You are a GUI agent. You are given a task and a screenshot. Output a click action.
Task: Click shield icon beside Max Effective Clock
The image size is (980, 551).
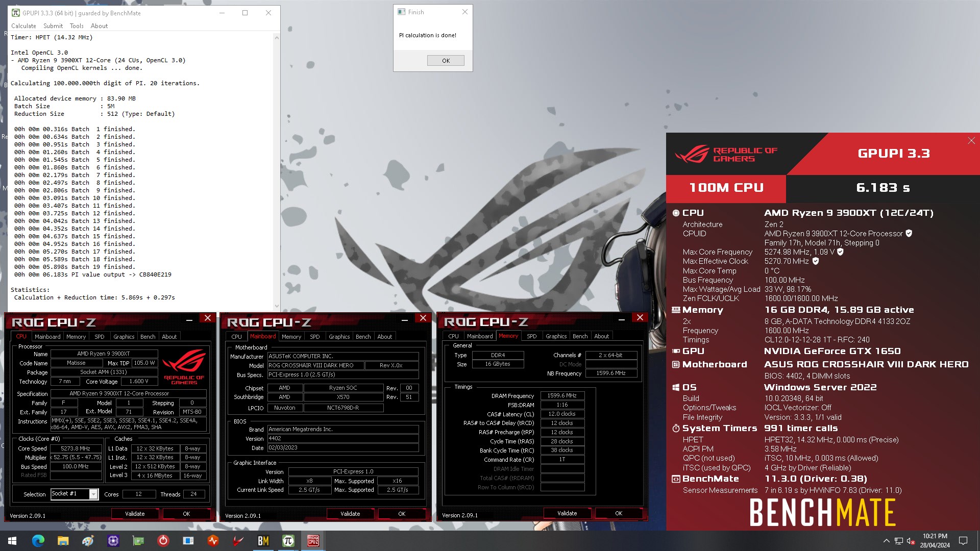816,261
